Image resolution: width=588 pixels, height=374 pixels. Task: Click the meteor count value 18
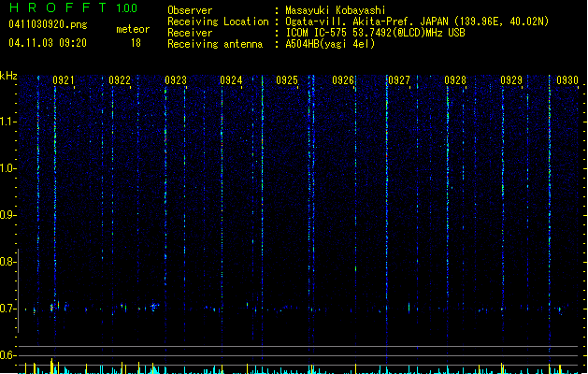pyautogui.click(x=136, y=43)
